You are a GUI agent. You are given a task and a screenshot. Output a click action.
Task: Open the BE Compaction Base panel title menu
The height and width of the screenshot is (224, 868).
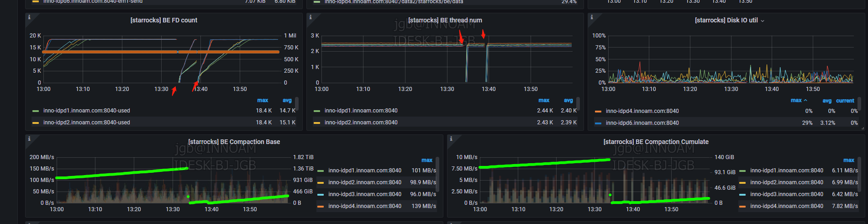[234, 142]
